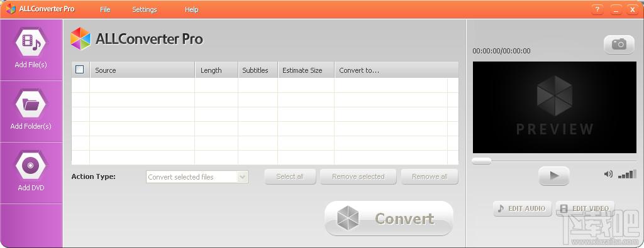Image resolution: width=644 pixels, height=248 pixels.
Task: Close the ALLConverter Pro window
Action: [x=633, y=9]
